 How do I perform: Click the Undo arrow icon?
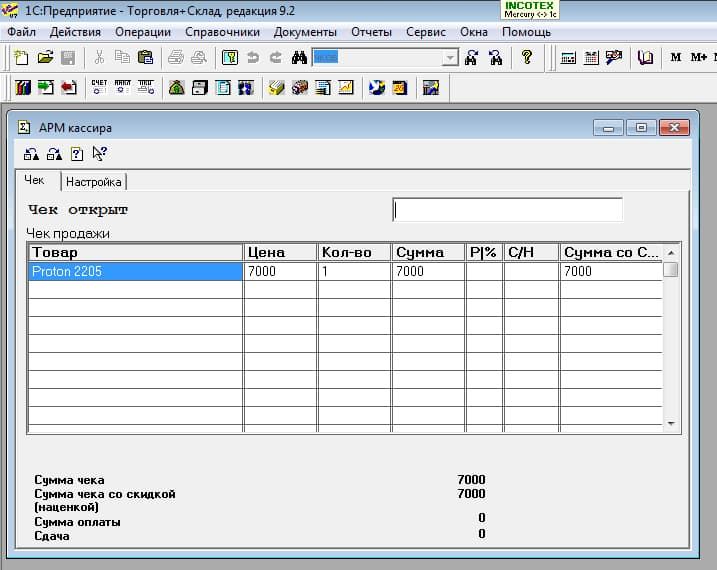point(253,58)
